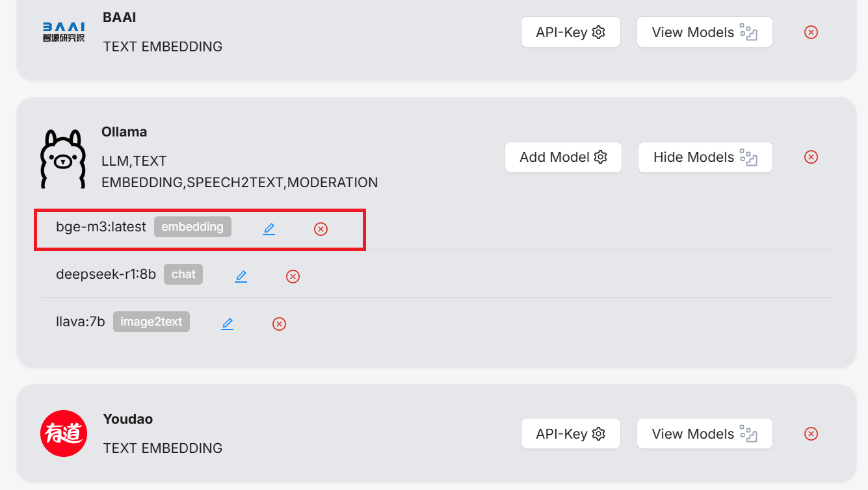Screen dimensions: 868x490
Task: Delete the bge-m3:latest model
Action: click(x=321, y=229)
